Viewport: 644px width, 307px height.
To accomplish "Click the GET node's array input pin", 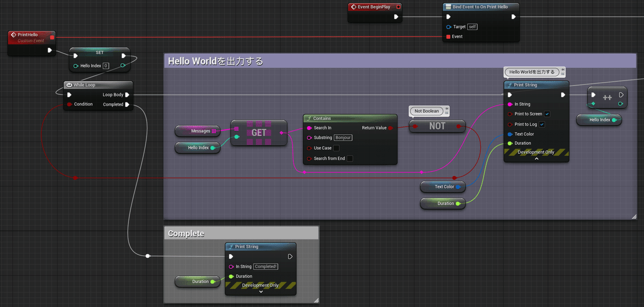I will [237, 128].
